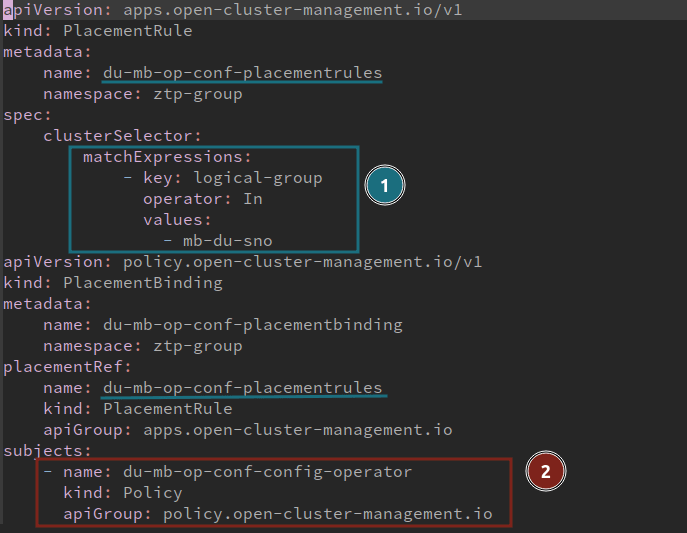Click the du-mb-op-conf-config-operator name entry
Screen dimensions: 687x533
point(266,472)
